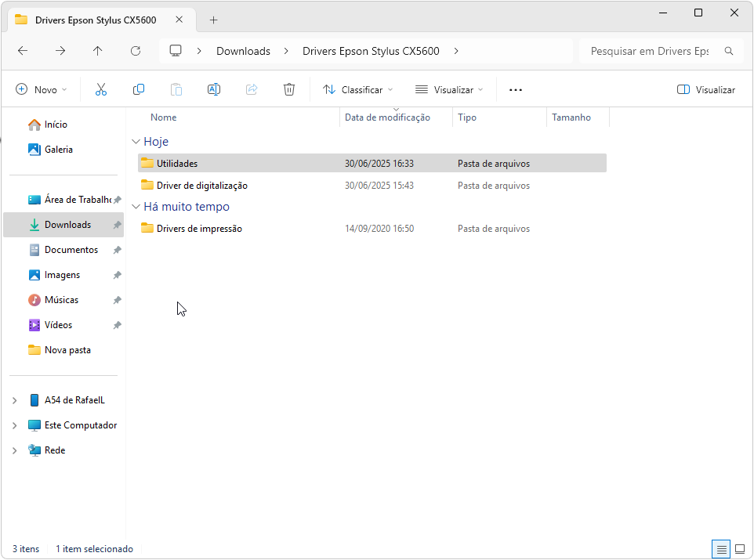Switch to large icons view in status bar

(740, 549)
